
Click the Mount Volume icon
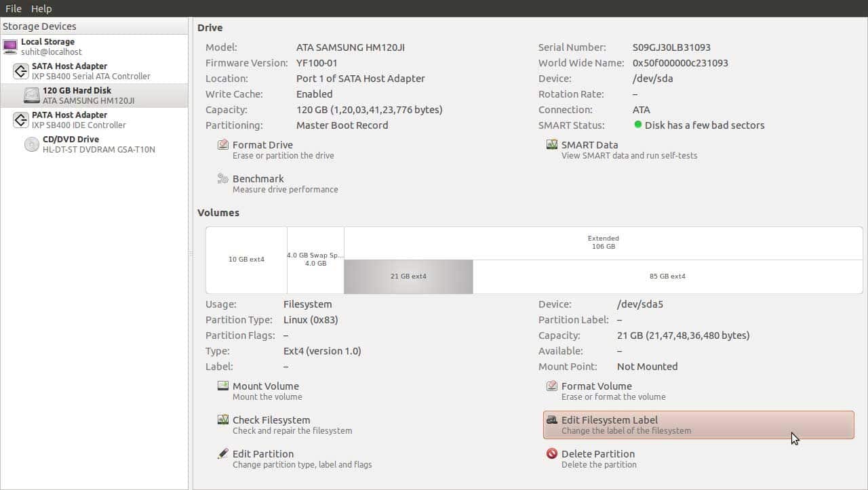[x=222, y=386]
